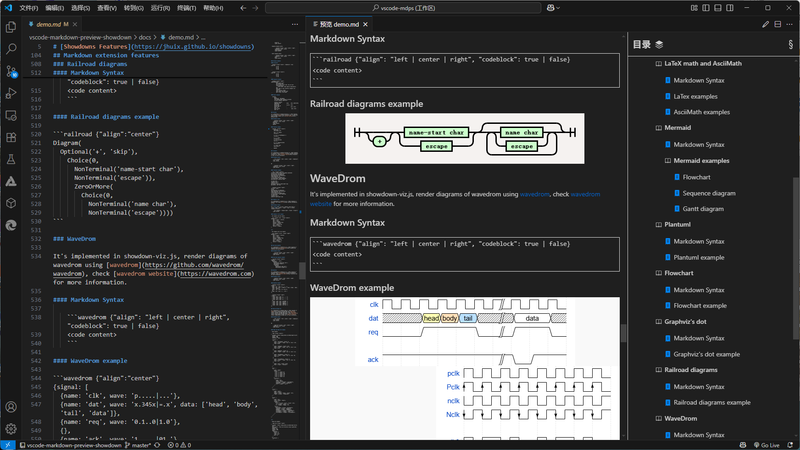Image resolution: width=800 pixels, height=450 pixels.
Task: Open the Remote Explorer view
Action: pyautogui.click(x=11, y=116)
